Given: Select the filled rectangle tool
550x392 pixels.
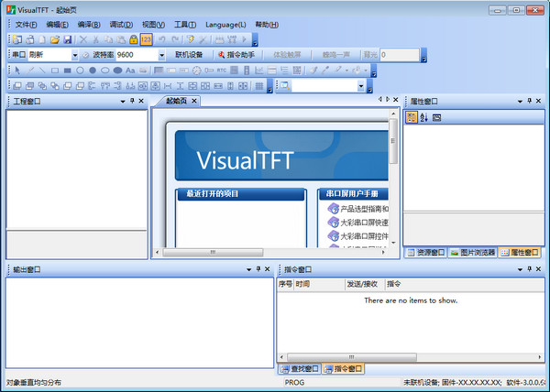Looking at the screenshot, I should (67, 71).
